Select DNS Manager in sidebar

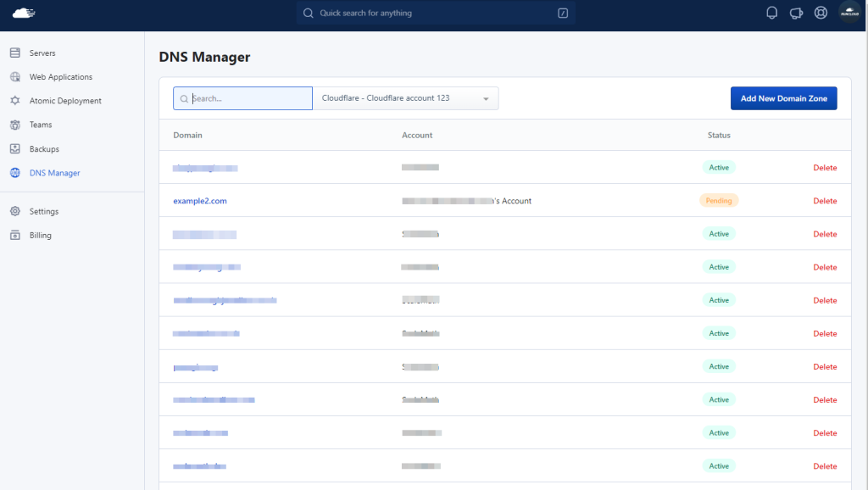(55, 173)
